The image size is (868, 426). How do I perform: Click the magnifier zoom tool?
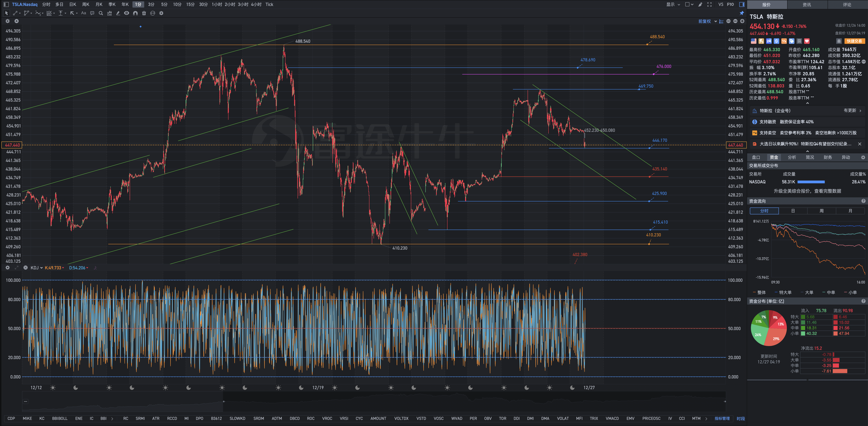pos(101,13)
